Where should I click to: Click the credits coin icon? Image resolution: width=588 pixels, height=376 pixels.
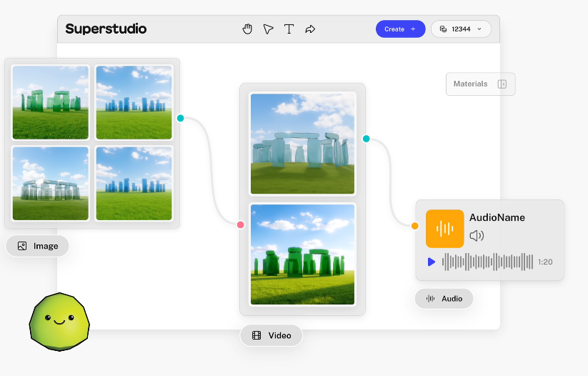tap(443, 29)
